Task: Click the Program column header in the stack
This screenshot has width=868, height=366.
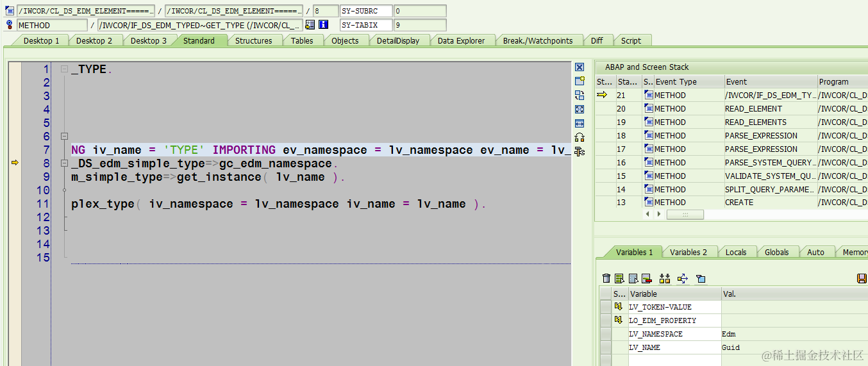Action: 842,81
